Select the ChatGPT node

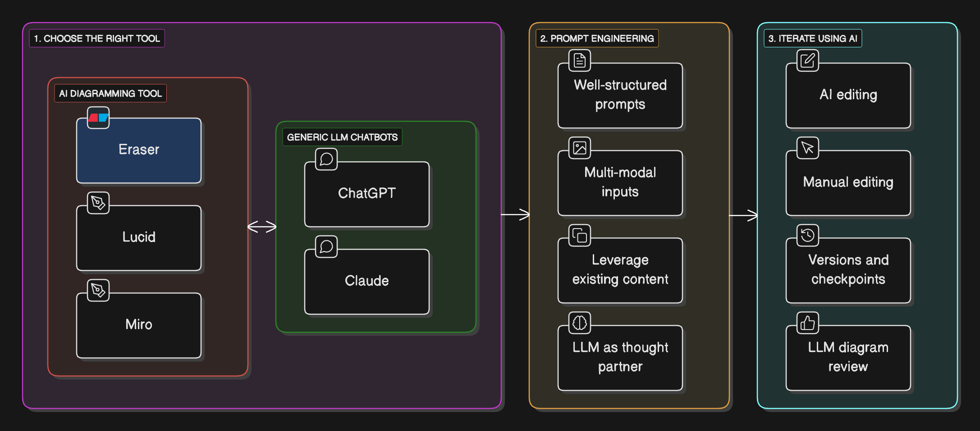(367, 194)
